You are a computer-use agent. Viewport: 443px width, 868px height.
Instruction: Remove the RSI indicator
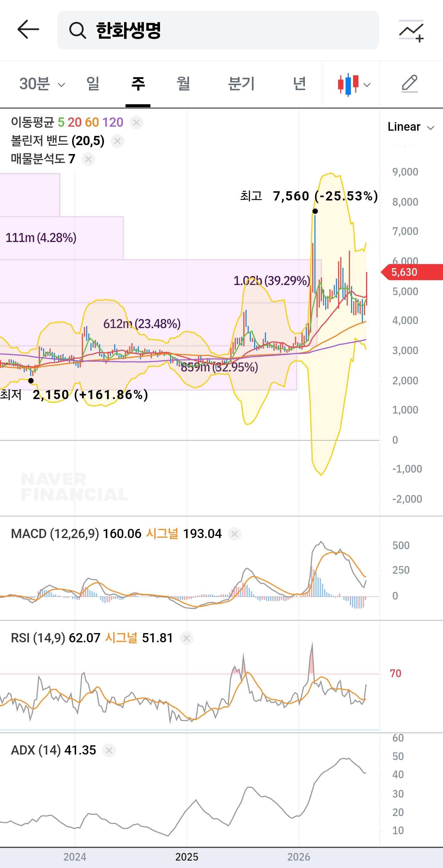(x=186, y=638)
